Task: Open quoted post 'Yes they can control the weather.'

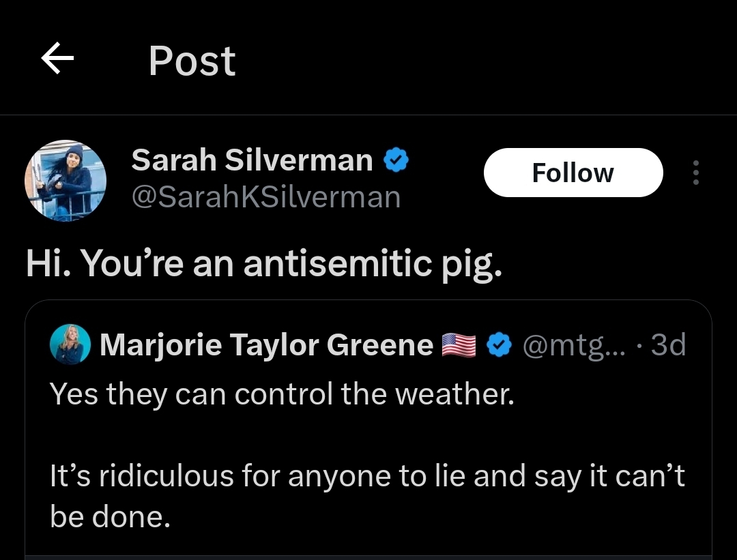Action: pyautogui.click(x=282, y=393)
